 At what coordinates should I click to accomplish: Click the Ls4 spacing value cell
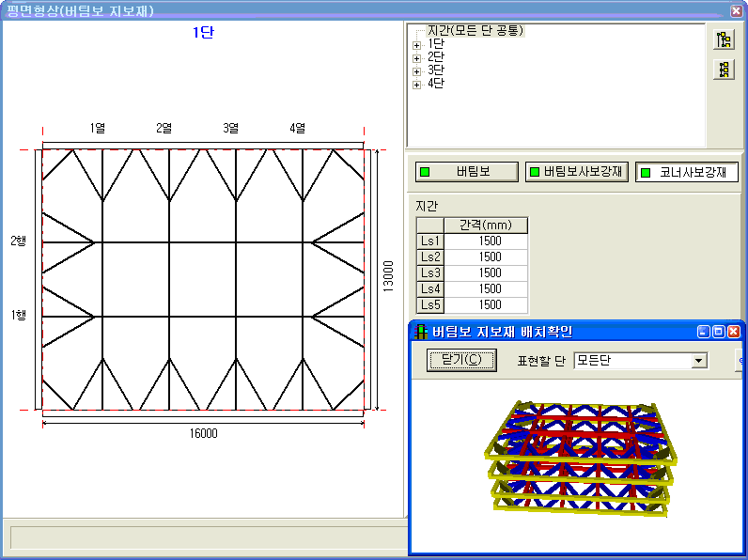pyautogui.click(x=486, y=289)
